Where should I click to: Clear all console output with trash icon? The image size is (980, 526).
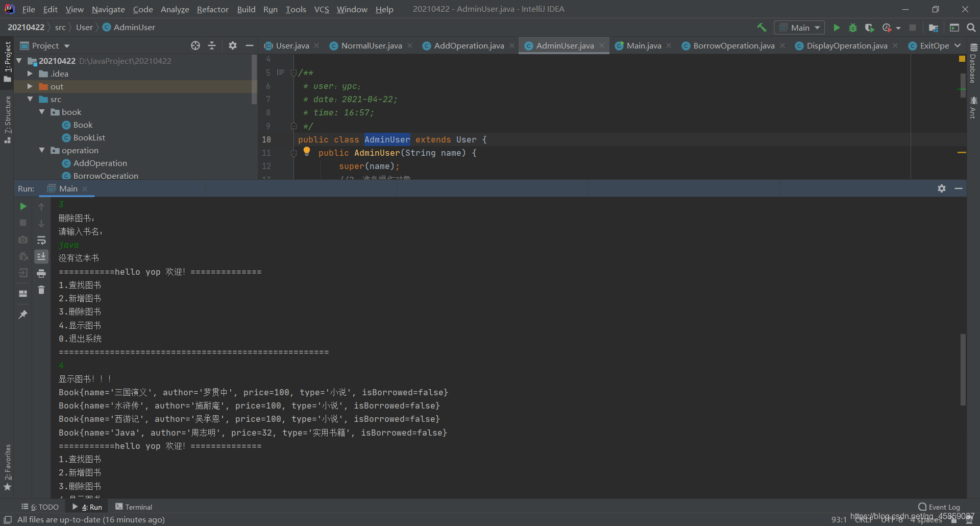pos(41,290)
